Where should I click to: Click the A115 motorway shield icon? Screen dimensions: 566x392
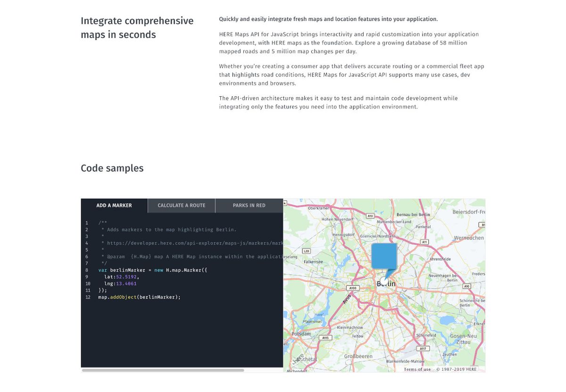[x=325, y=337]
